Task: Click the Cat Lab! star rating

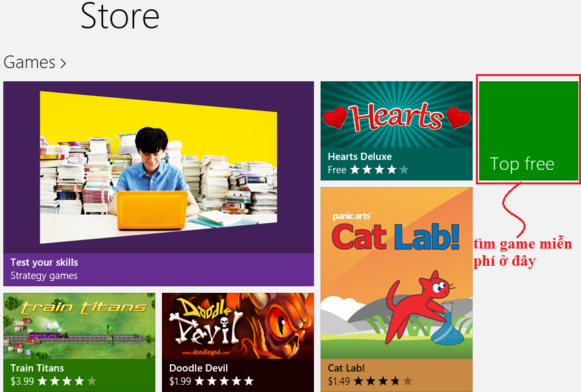Action: [x=383, y=381]
